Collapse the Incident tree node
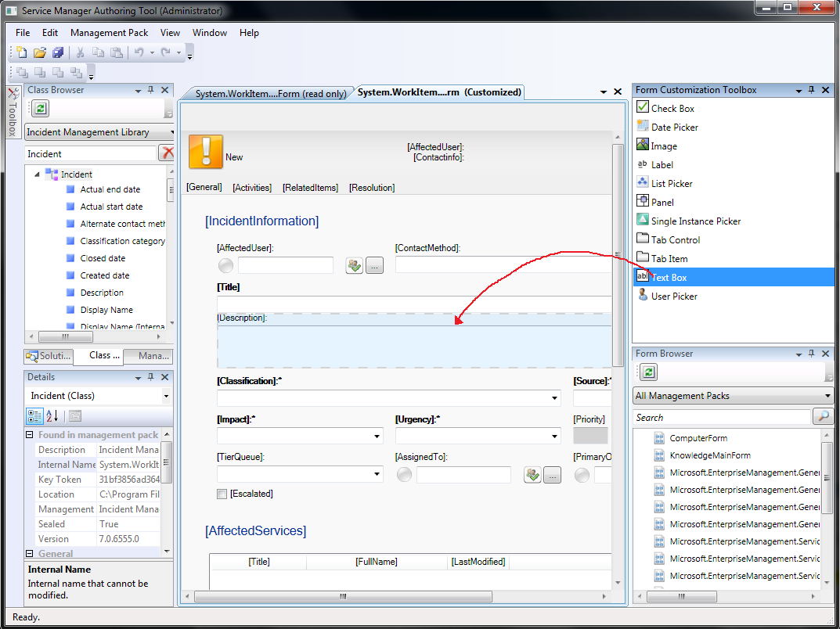This screenshot has height=629, width=840. point(37,174)
